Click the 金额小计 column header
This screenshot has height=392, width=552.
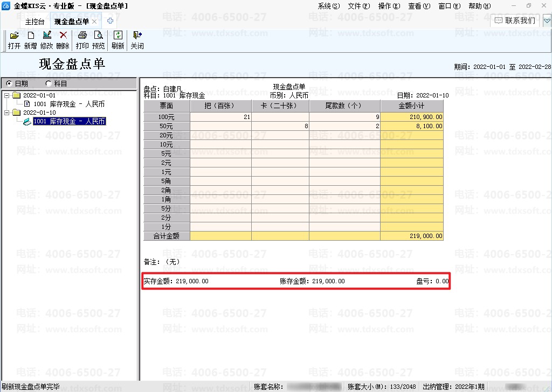(412, 106)
